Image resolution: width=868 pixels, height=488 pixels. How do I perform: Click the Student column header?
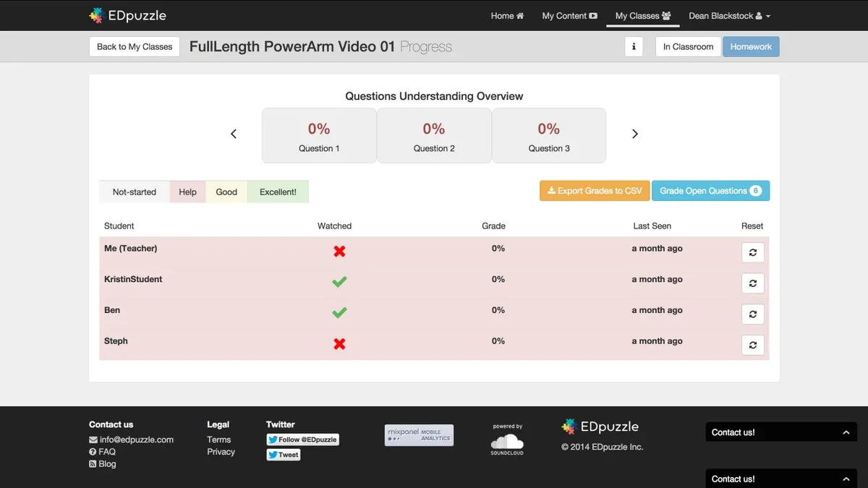point(119,226)
